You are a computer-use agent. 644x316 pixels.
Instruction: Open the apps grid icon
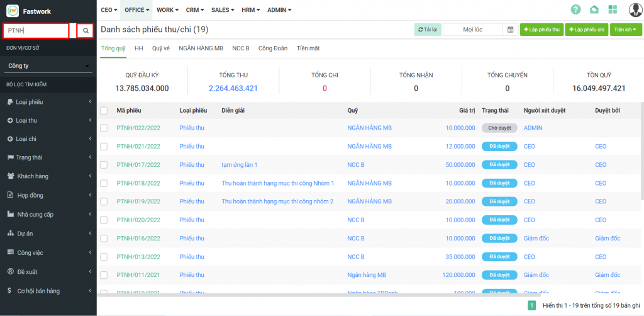(x=613, y=9)
